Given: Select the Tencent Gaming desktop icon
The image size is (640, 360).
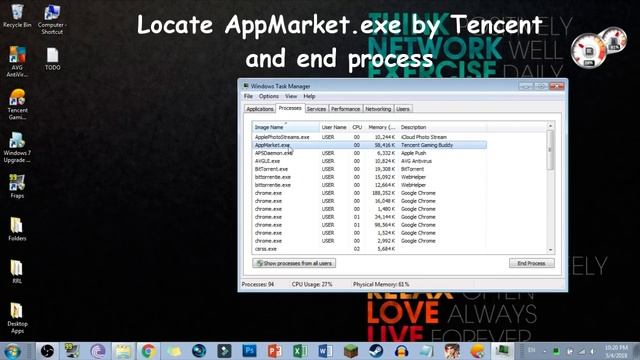Looking at the screenshot, I should click(x=17, y=104).
